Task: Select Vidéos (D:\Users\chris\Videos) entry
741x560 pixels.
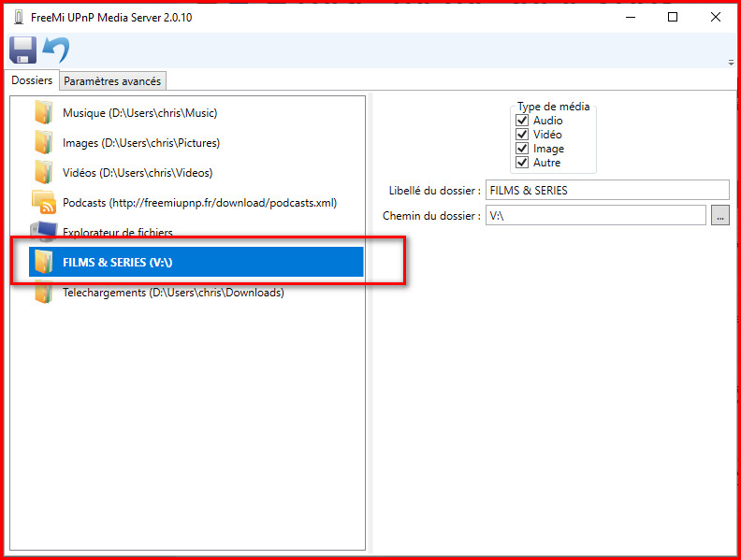Action: [x=138, y=172]
